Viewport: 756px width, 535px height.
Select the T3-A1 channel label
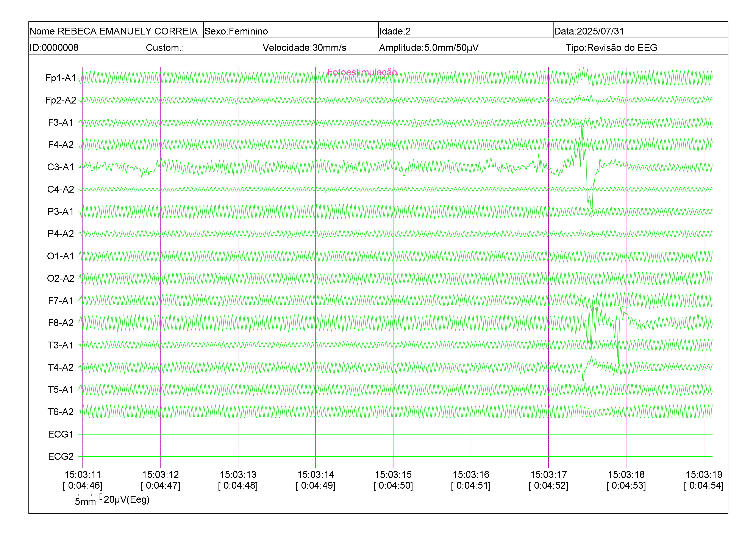pyautogui.click(x=61, y=345)
